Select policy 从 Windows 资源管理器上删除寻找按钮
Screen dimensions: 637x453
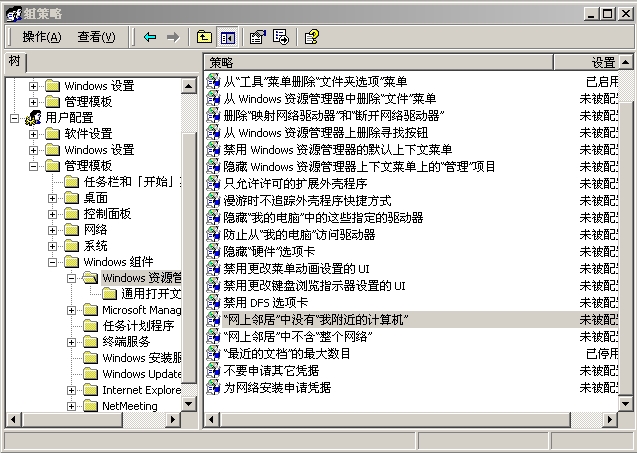[325, 132]
